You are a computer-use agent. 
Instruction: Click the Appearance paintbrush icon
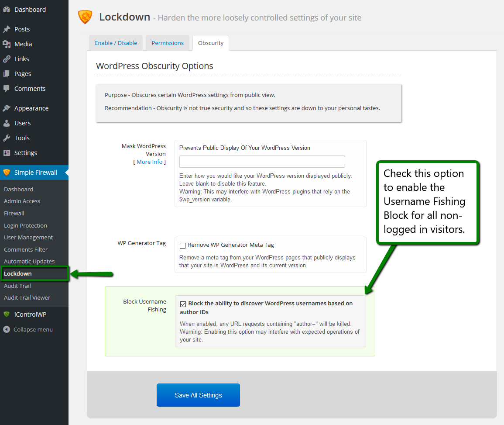coord(7,108)
